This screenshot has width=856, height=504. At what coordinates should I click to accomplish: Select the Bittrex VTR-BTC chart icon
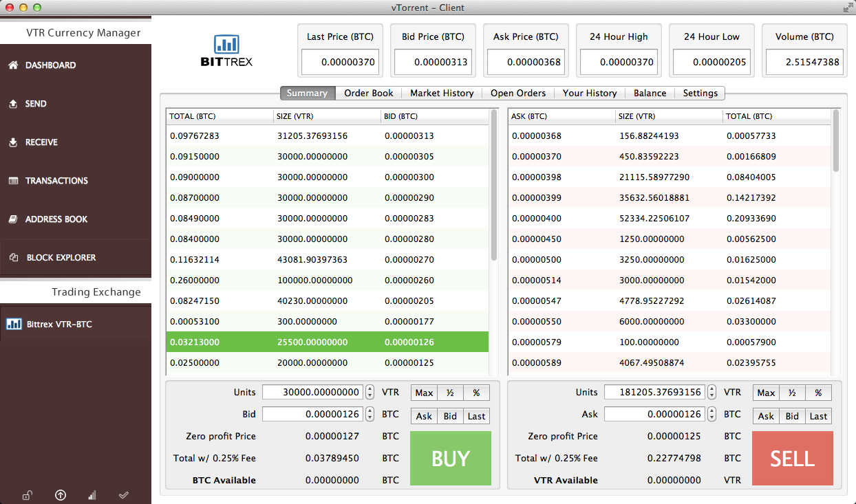(x=13, y=324)
